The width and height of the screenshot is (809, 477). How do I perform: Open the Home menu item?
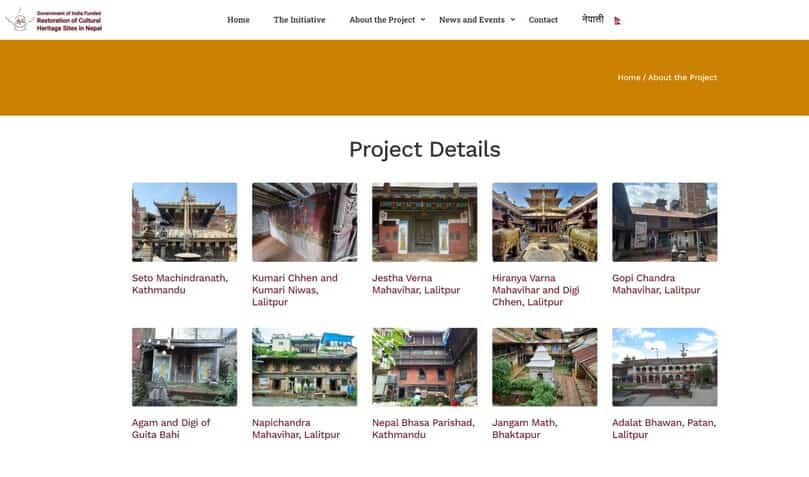238,20
